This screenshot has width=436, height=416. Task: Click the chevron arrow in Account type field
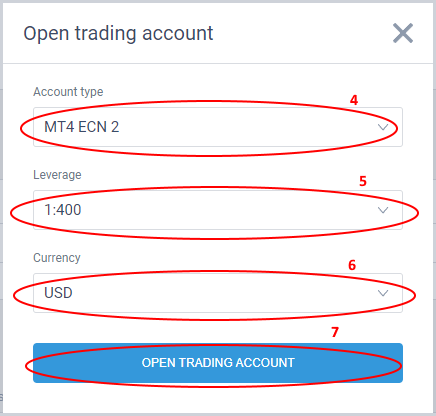(x=383, y=127)
